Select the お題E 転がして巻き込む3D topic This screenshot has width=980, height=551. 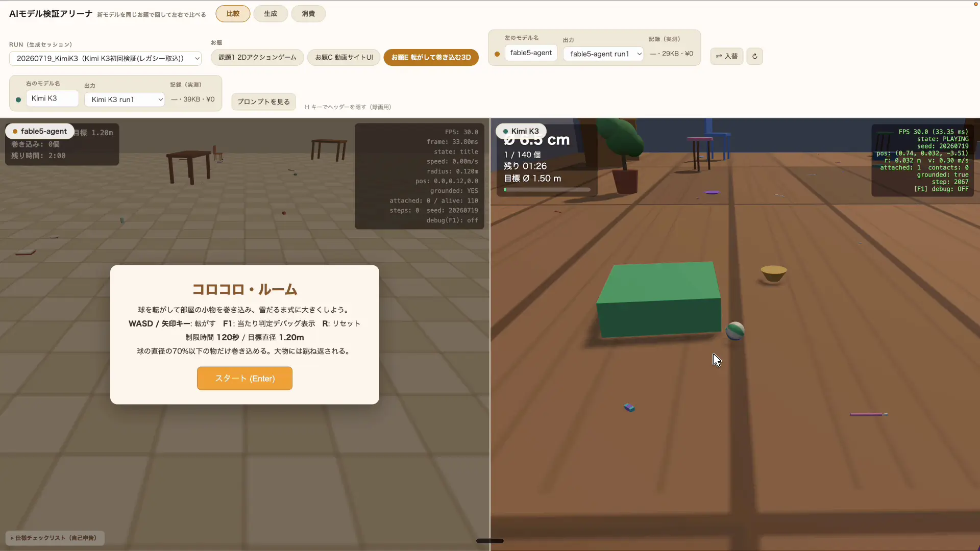[x=431, y=57]
